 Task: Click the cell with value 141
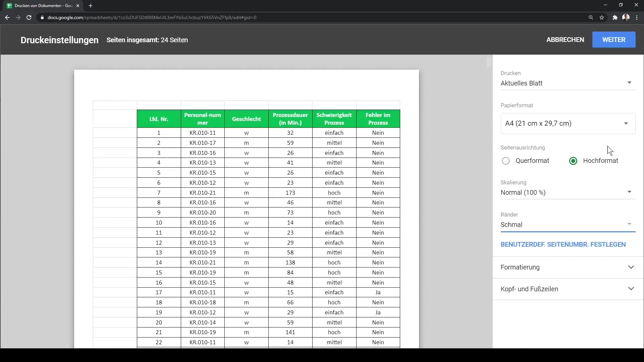[290, 332]
